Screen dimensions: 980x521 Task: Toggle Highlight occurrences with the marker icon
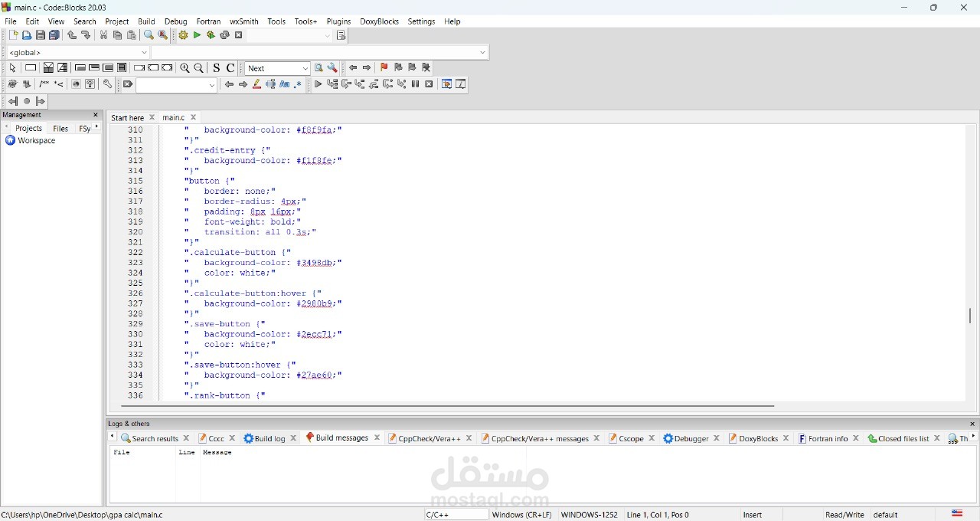click(x=257, y=84)
